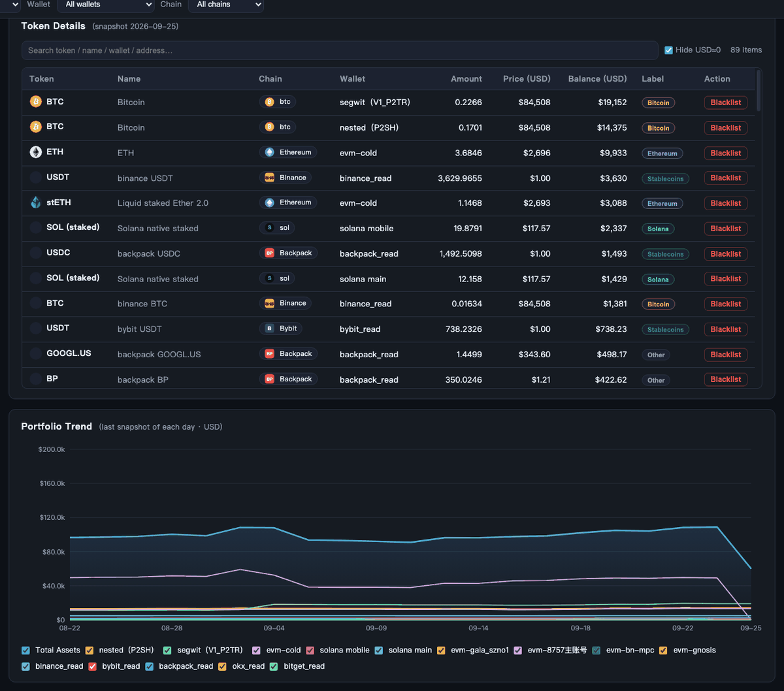784x691 pixels.
Task: Toggle the evm-8757主账号 legend checkbox
Action: pos(518,651)
